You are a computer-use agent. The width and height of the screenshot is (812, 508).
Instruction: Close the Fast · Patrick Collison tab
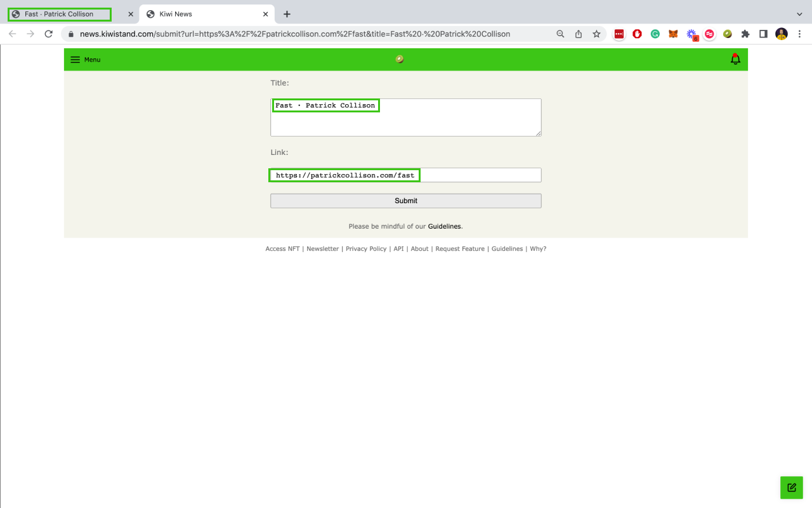130,14
